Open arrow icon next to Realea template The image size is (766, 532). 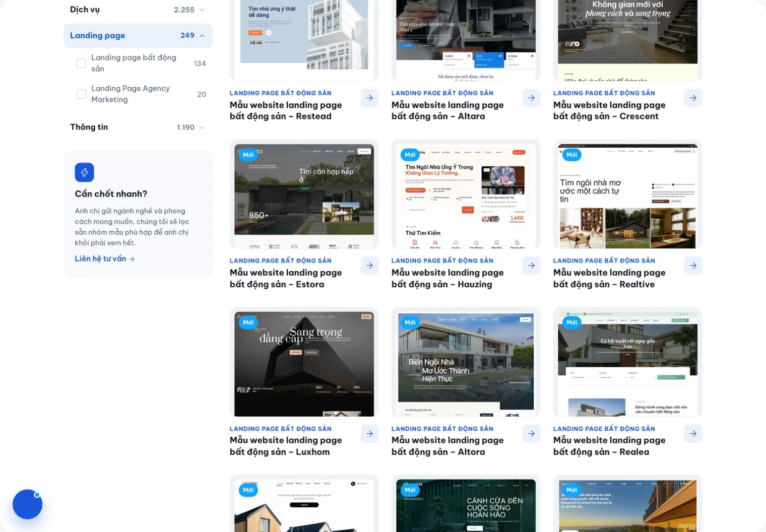point(693,433)
